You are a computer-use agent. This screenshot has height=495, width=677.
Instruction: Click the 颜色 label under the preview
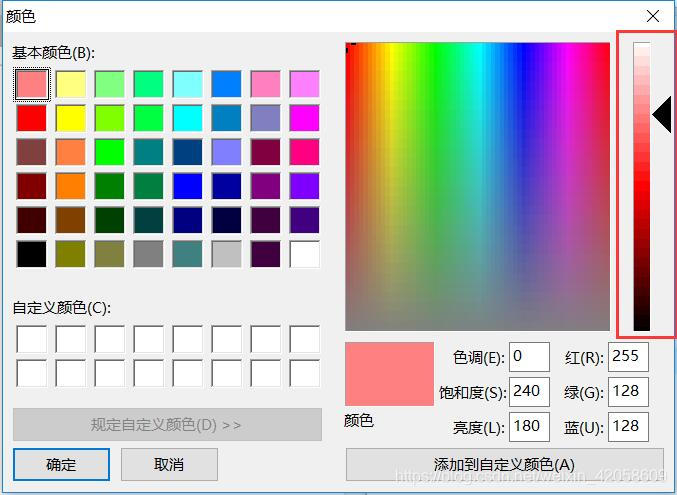[359, 420]
